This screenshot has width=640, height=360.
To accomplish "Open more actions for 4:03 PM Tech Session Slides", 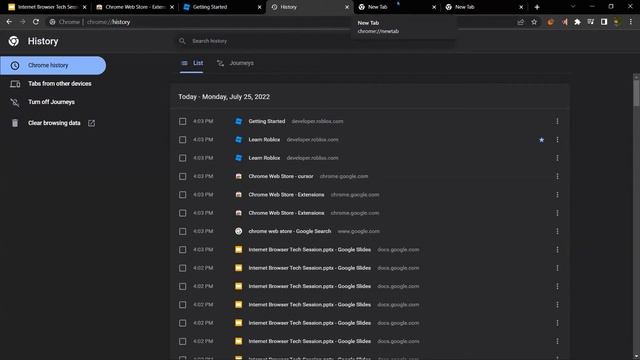I will click(x=557, y=249).
